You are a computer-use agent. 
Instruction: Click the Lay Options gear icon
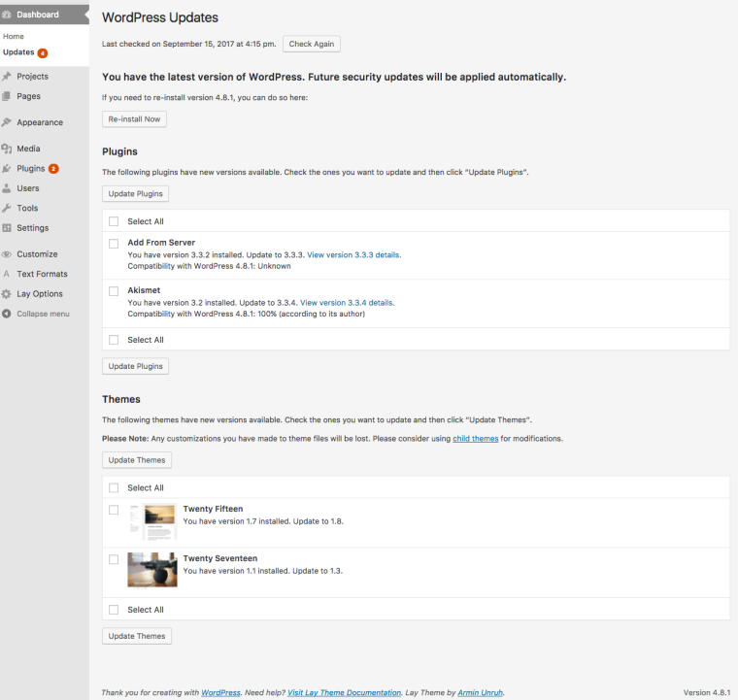(x=8, y=294)
